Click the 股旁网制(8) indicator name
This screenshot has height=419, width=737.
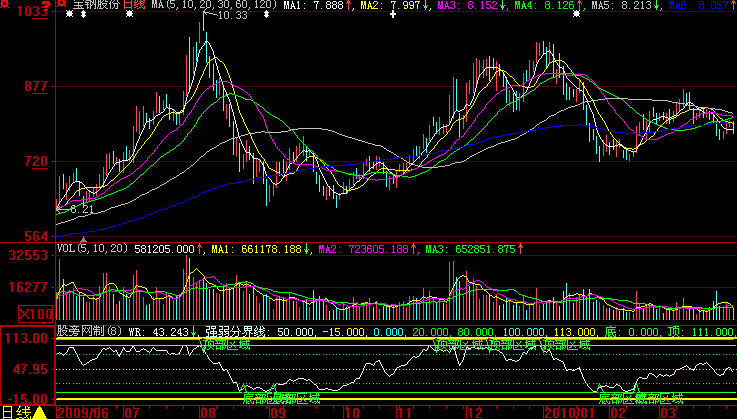point(88,329)
